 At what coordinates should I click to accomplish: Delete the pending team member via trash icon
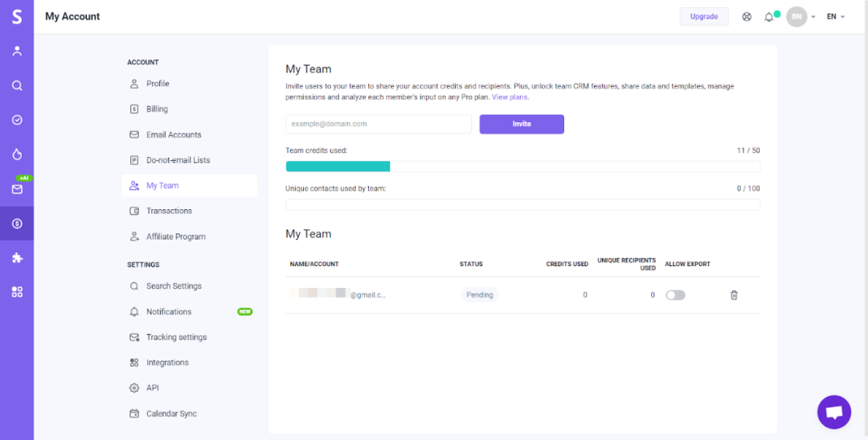(x=734, y=295)
